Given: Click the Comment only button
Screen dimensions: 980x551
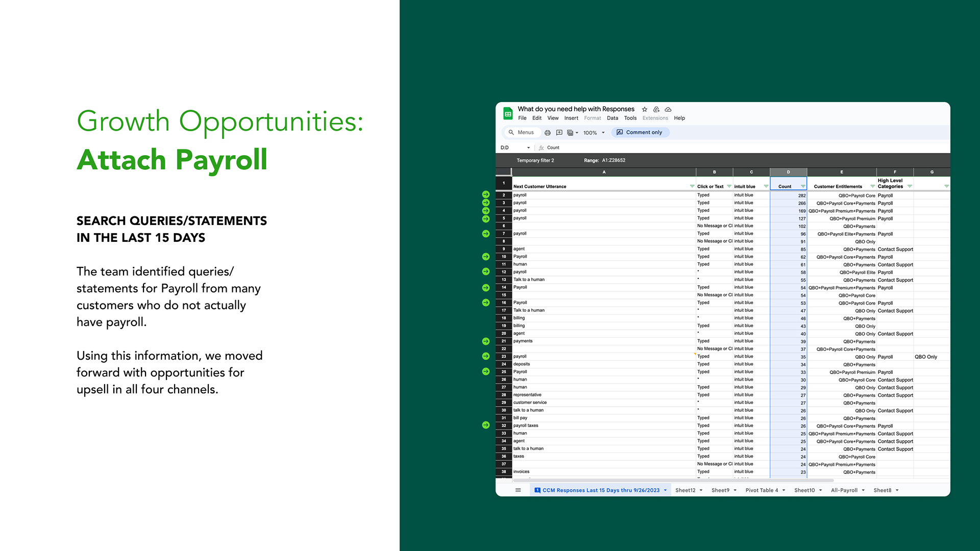Looking at the screenshot, I should point(641,133).
